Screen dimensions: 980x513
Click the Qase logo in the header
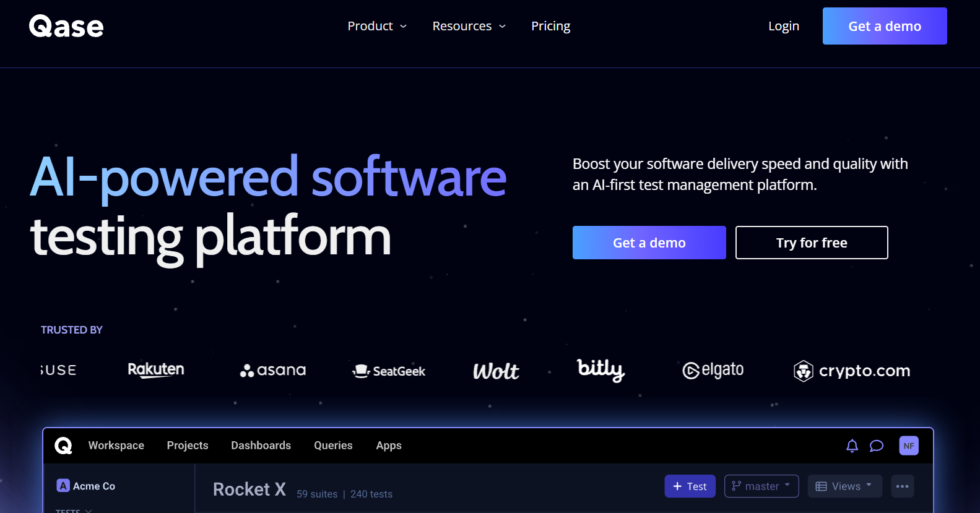coord(66,26)
